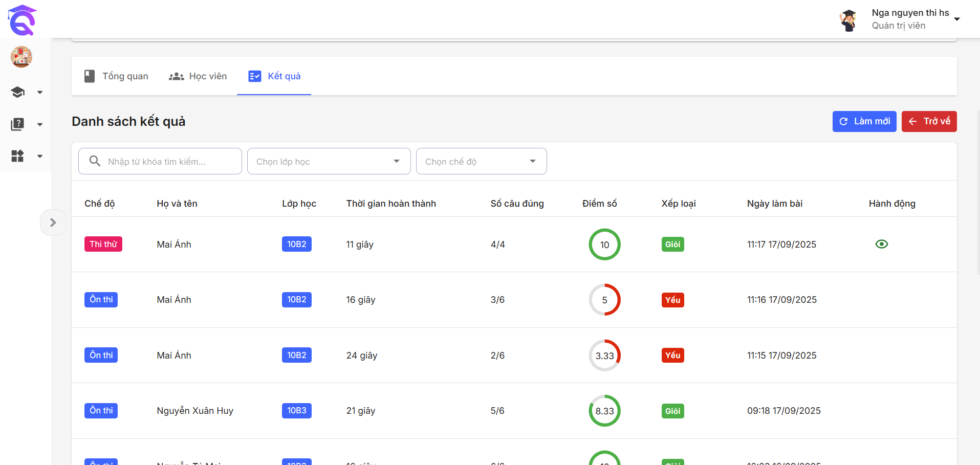Screen dimensions: 980x465
Task: Click the Số câu đúng column header
Action: tap(517, 204)
